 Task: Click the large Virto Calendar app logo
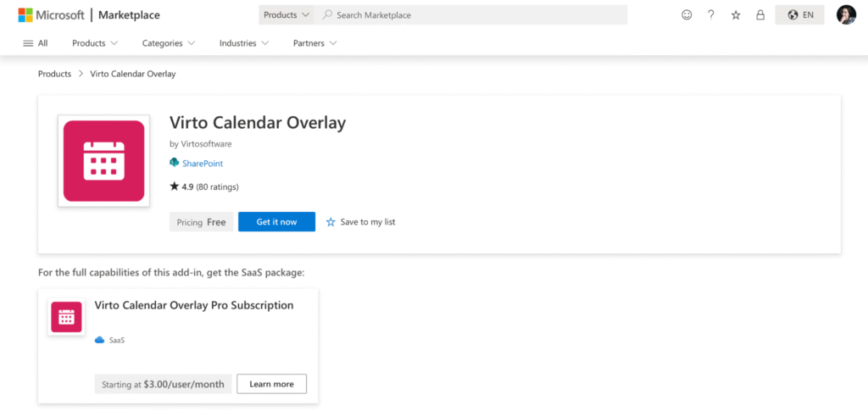pyautogui.click(x=104, y=160)
